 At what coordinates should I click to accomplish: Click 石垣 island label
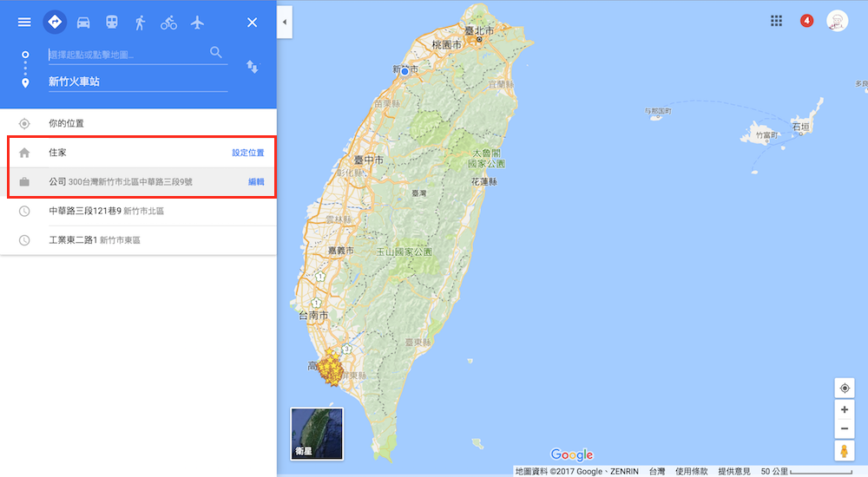tap(800, 127)
